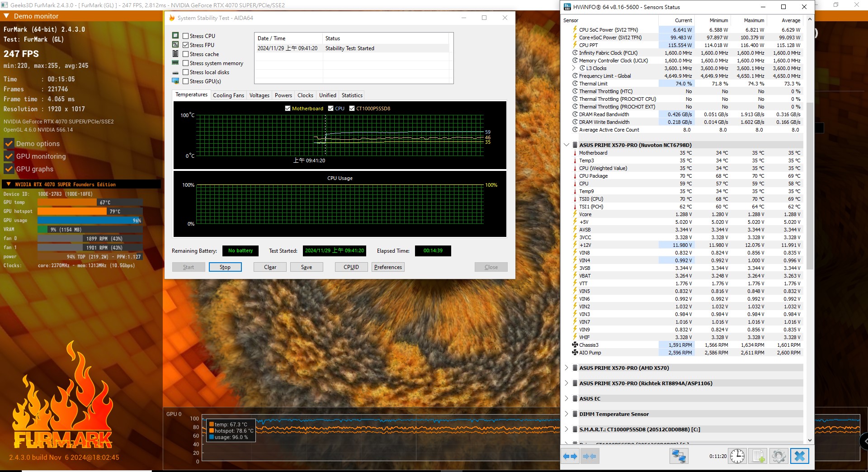Expand the Richtek RT8894A/ASP1106 group

point(566,383)
